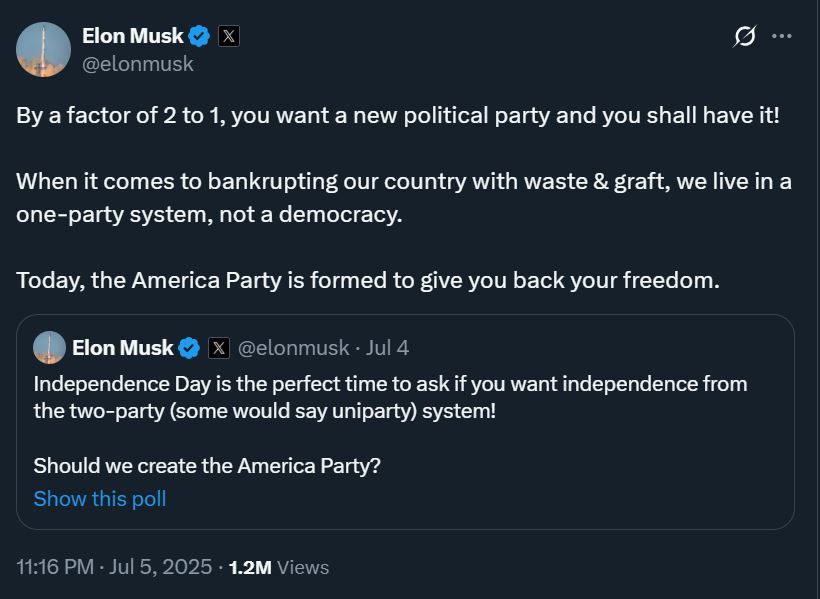This screenshot has height=599, width=820.
Task: Open the three-dot more options menu
Action: [x=782, y=36]
